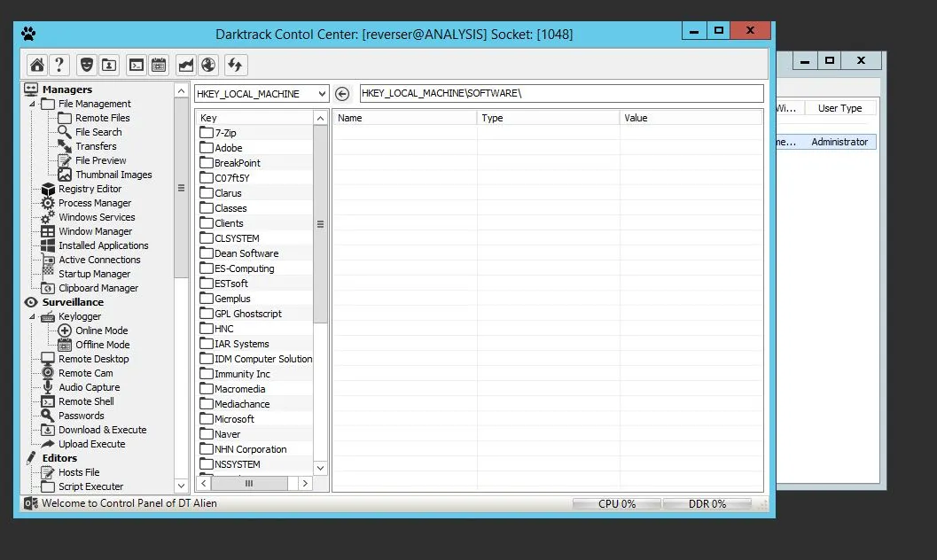The height and width of the screenshot is (560, 937).
Task: Open Remote Desktop in sidebar
Action: (x=93, y=359)
